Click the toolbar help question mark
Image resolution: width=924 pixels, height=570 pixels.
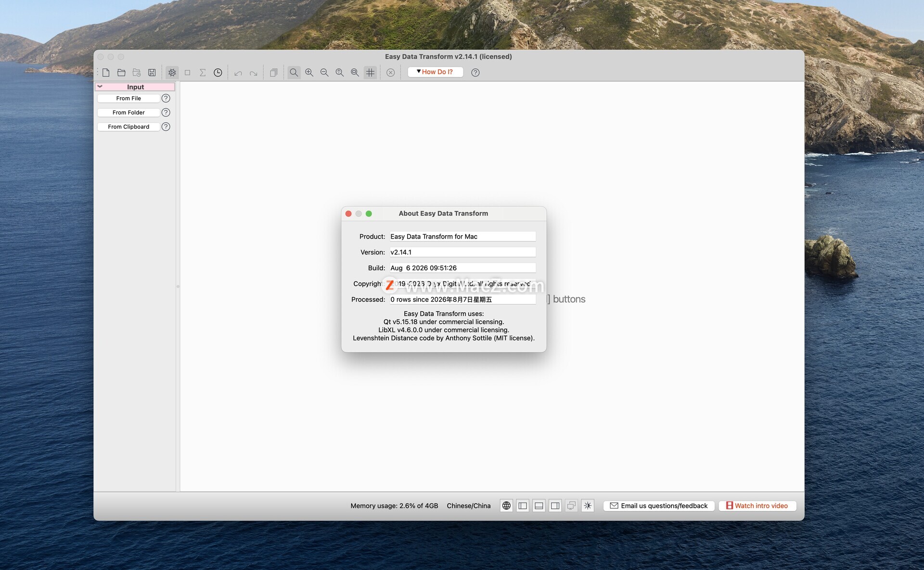pyautogui.click(x=475, y=73)
